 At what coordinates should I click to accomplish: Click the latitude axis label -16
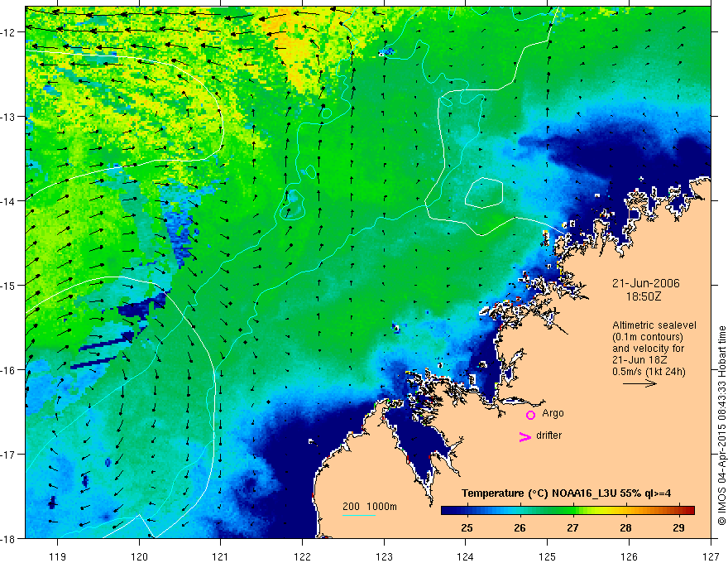[x=8, y=370]
